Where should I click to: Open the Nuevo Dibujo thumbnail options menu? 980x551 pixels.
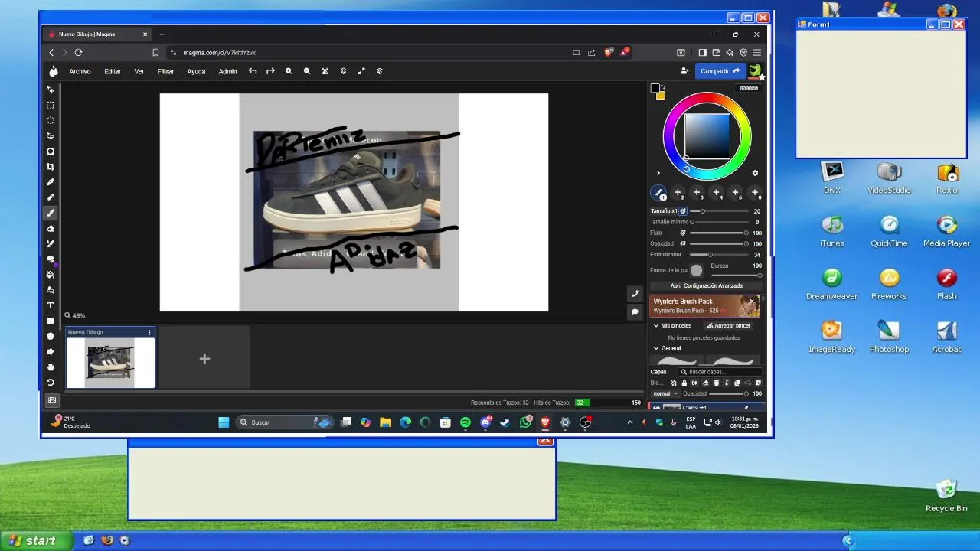point(149,332)
